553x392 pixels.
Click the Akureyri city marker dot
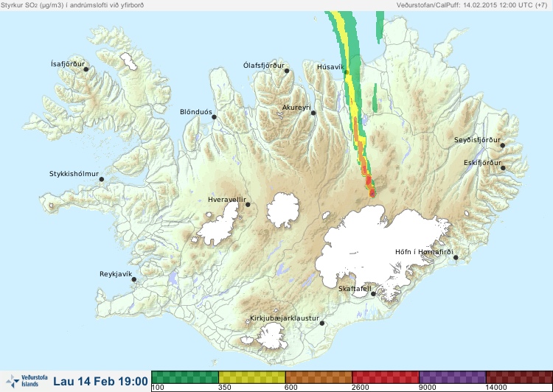pos(313,113)
